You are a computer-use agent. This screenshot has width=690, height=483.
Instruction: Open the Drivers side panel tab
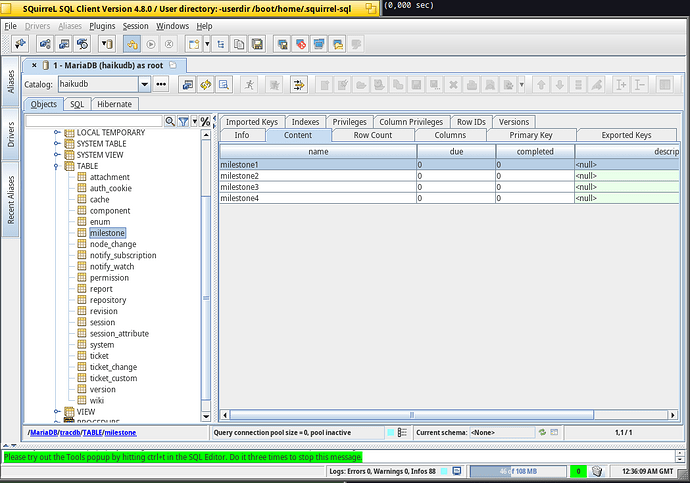tap(11, 134)
